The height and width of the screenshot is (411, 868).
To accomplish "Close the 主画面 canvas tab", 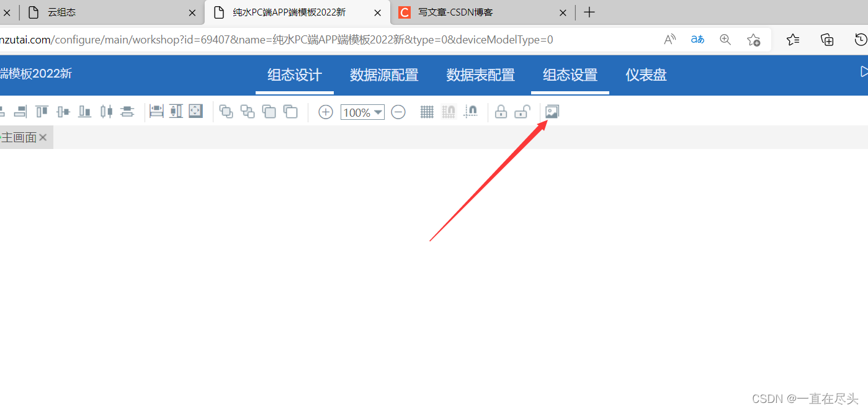I will pos(43,138).
